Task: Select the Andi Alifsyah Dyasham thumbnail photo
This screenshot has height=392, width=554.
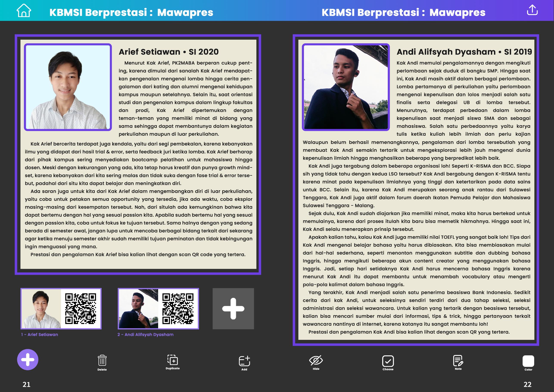Action: 138,309
